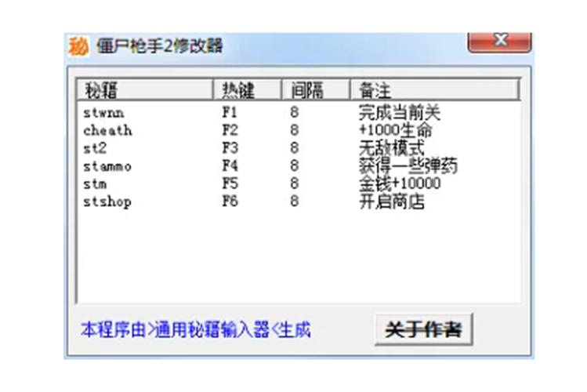
Task: Select the stwnn cheat entry
Action: 103,112
